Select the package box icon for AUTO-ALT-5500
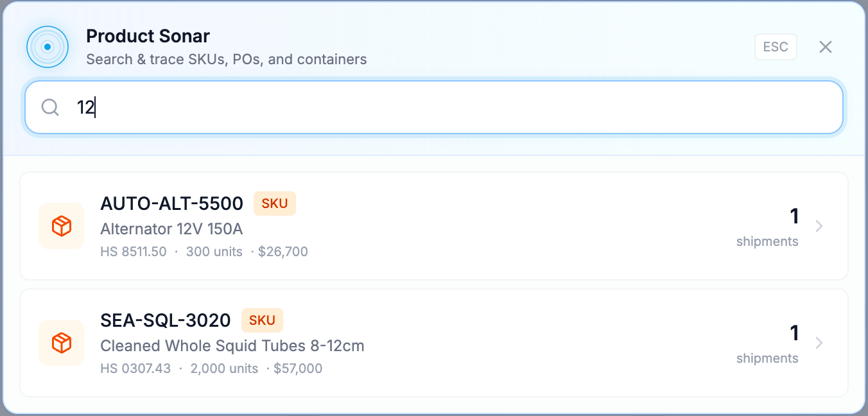This screenshot has height=416, width=868. [x=62, y=226]
